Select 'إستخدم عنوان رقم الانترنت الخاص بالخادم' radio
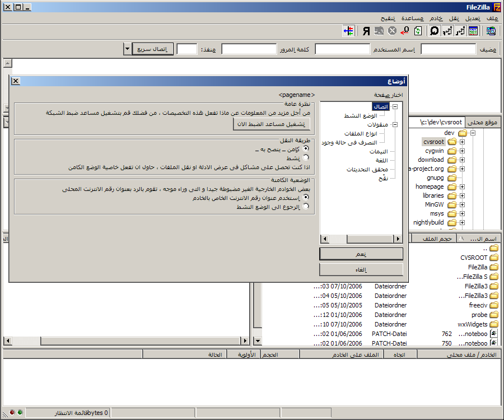The height and width of the screenshot is (420, 504). pos(306,197)
